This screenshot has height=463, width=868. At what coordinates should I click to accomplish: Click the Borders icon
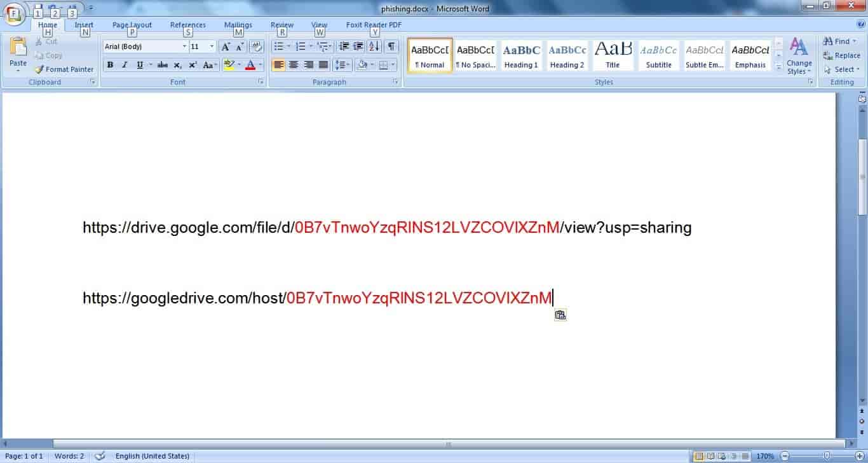tap(383, 65)
